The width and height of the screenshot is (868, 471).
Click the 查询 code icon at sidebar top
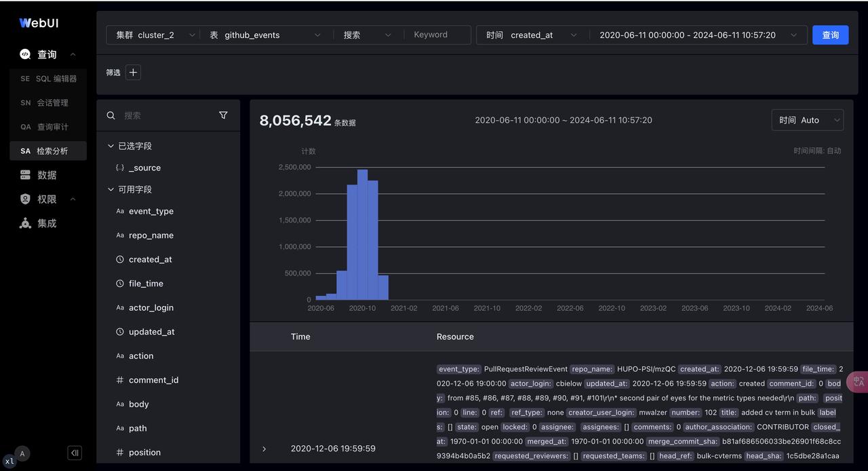pos(26,54)
